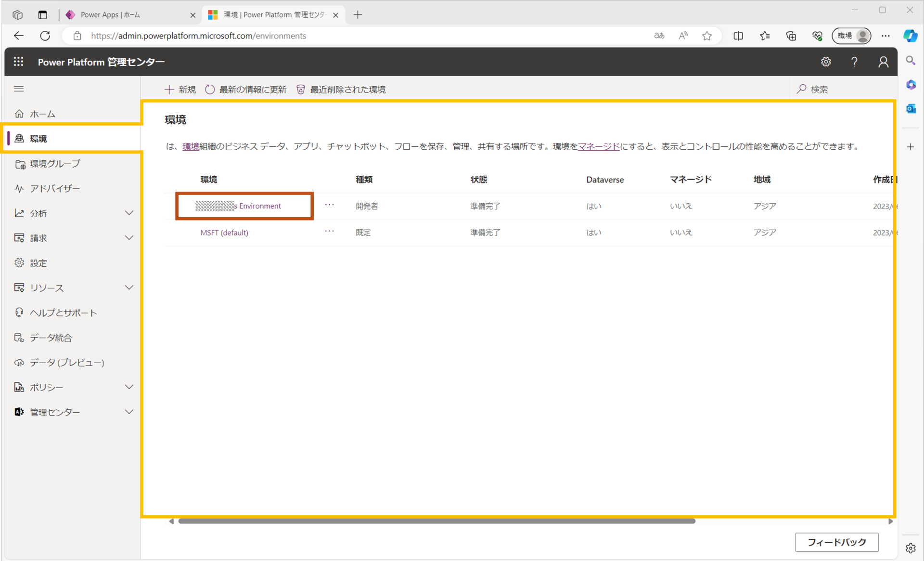Open the browser favorites list icon
This screenshot has width=924, height=561.
pyautogui.click(x=765, y=36)
